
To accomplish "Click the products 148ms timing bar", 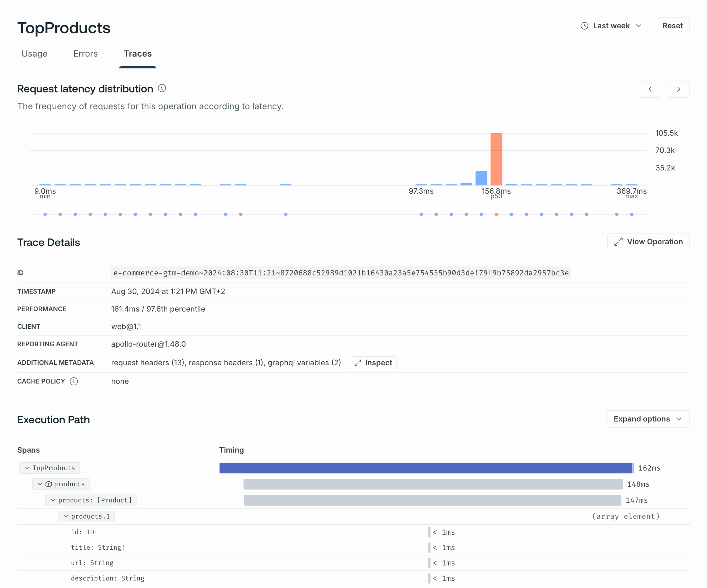I will pos(433,484).
